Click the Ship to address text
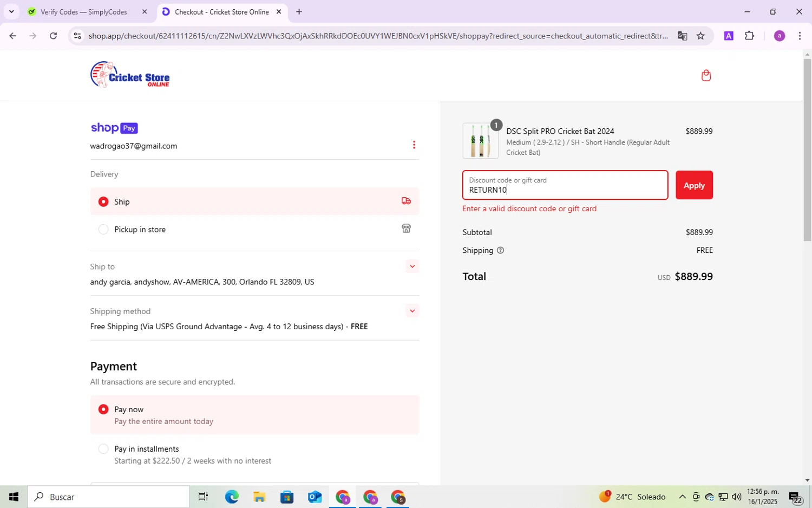The image size is (812, 508). coord(202,282)
